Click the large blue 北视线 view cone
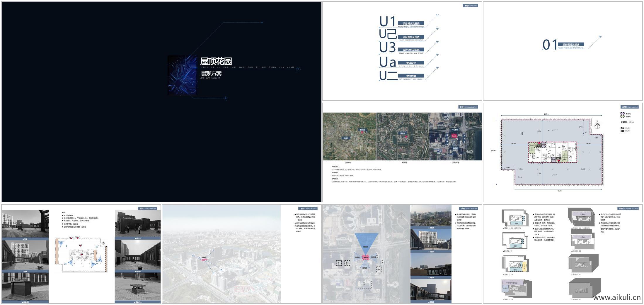The image size is (644, 305). pyautogui.click(x=366, y=241)
